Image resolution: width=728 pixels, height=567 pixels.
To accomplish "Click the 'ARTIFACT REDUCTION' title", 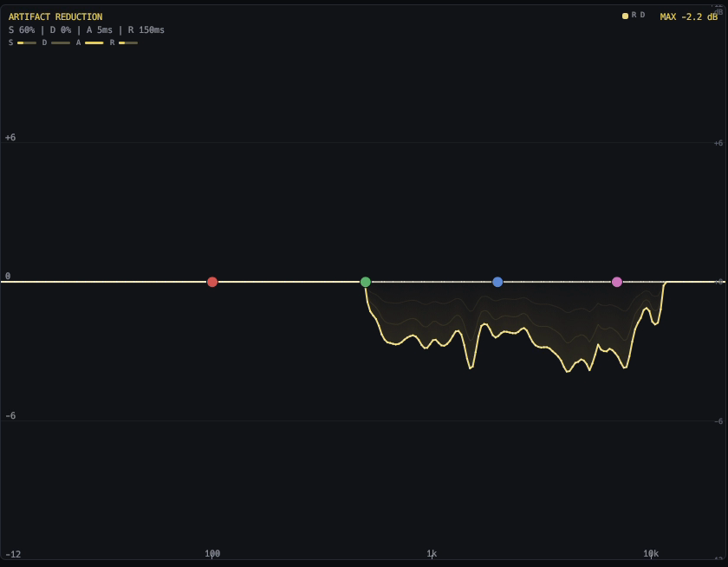I will (x=55, y=16).
